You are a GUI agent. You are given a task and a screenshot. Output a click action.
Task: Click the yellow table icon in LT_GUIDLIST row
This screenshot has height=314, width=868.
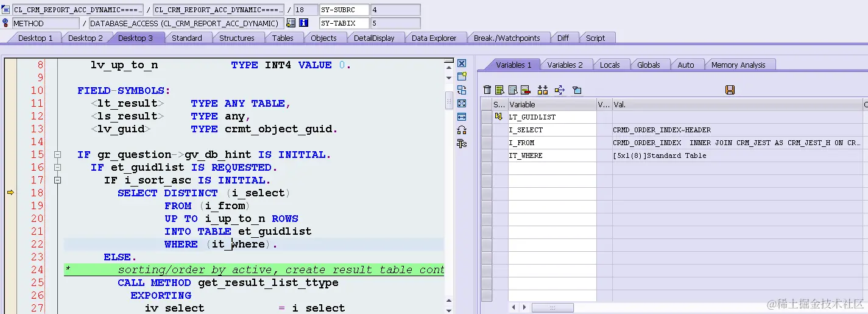(x=499, y=116)
